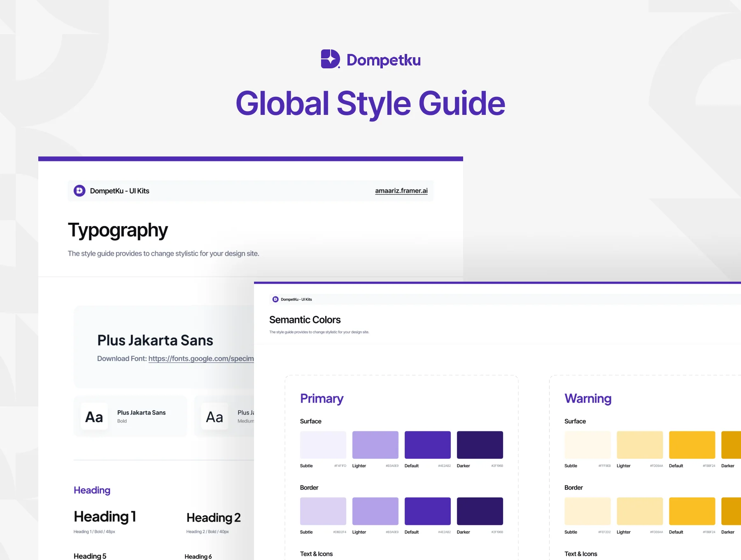Select the Primary Border Lighter swatch

pos(375,511)
